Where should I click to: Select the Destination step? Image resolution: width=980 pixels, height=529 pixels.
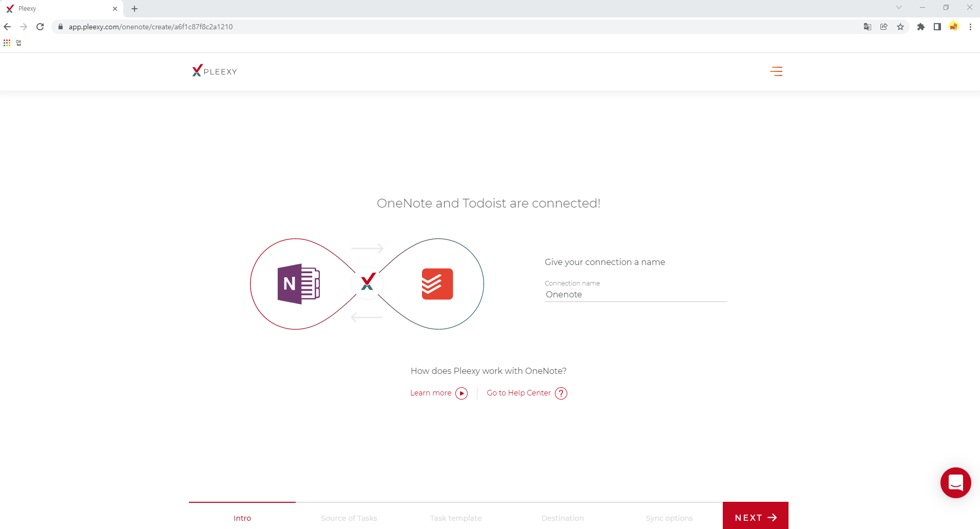(563, 518)
